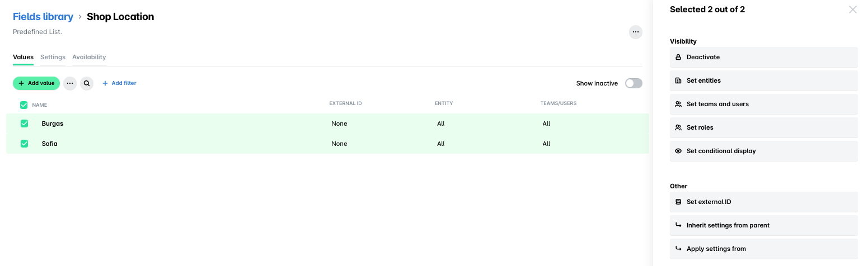The image size is (868, 266).
Task: Switch to the Availability tab
Action: (x=89, y=57)
